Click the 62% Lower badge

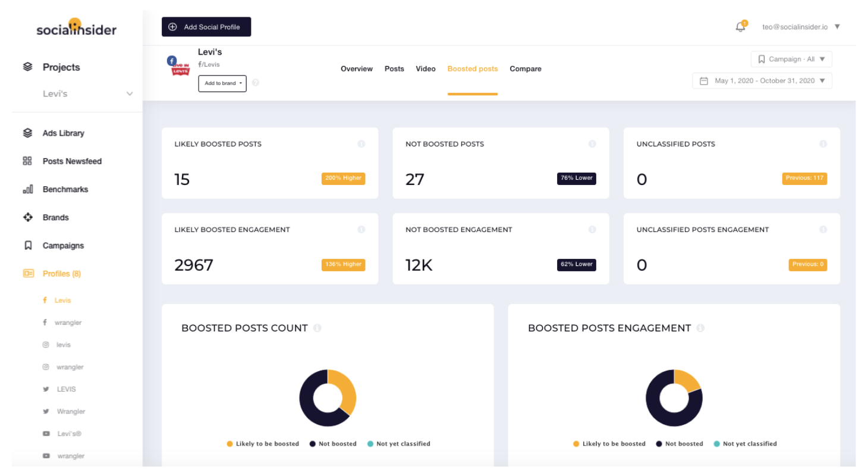click(x=576, y=264)
